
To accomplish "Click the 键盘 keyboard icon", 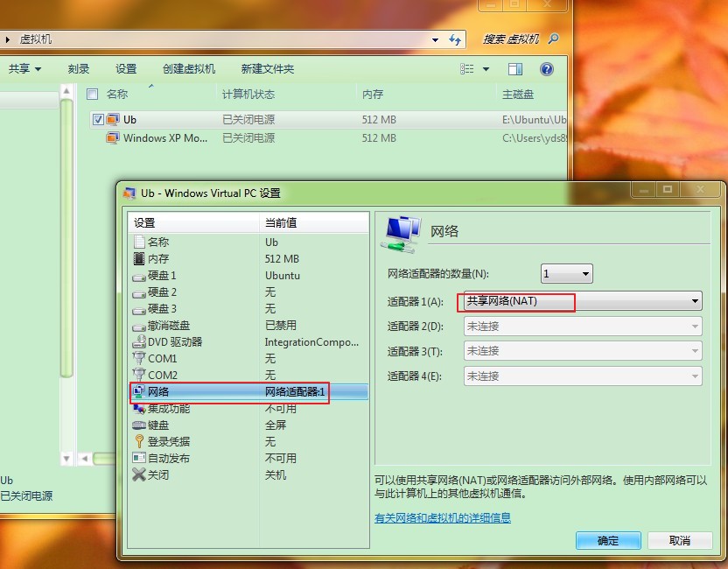I will tap(139, 425).
